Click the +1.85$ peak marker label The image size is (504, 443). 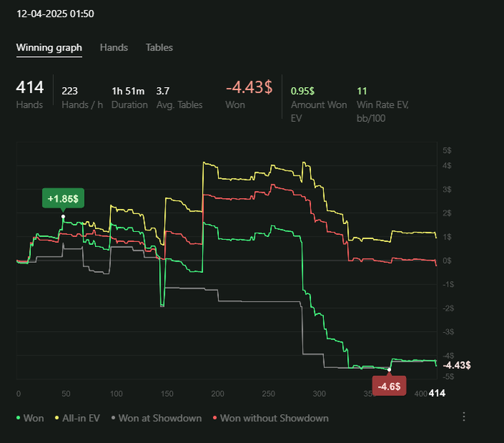tap(63, 198)
